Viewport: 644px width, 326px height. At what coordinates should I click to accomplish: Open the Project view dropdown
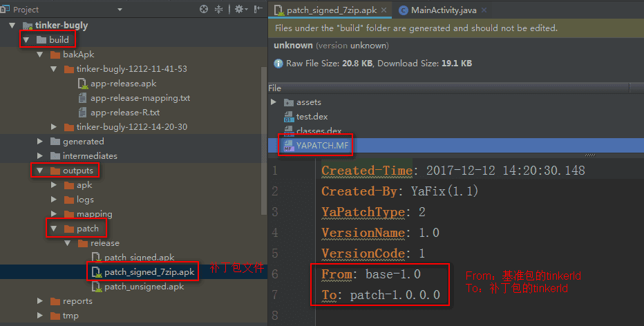[120, 10]
